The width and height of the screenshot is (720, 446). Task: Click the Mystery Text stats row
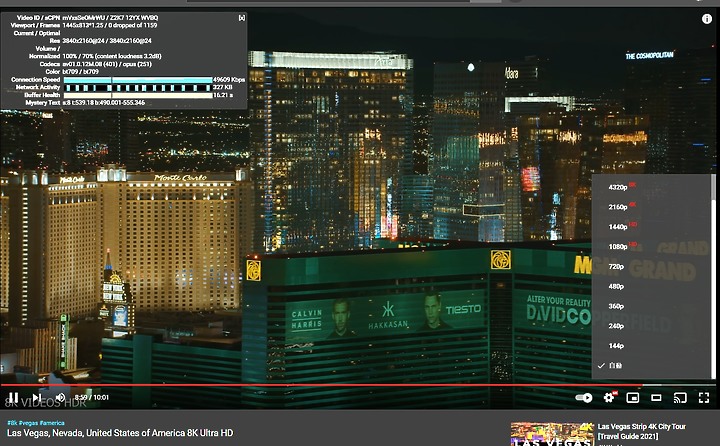(85, 102)
